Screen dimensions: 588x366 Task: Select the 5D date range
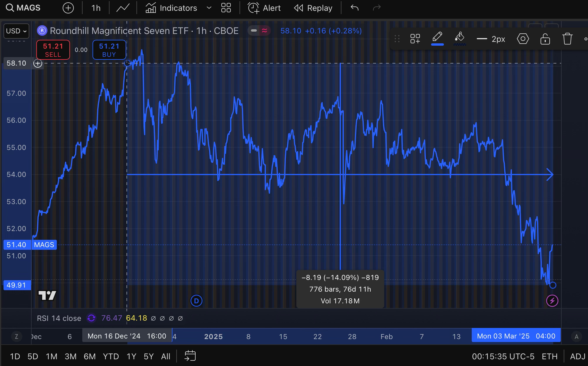[33, 356]
